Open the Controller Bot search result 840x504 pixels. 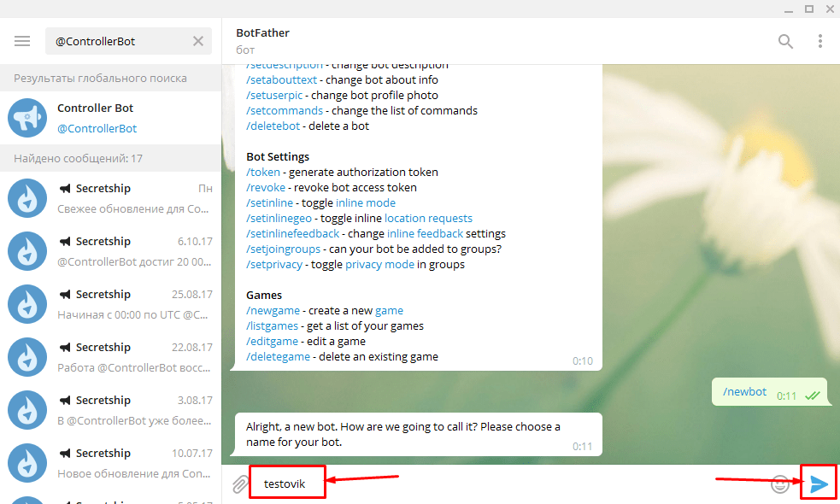click(110, 118)
